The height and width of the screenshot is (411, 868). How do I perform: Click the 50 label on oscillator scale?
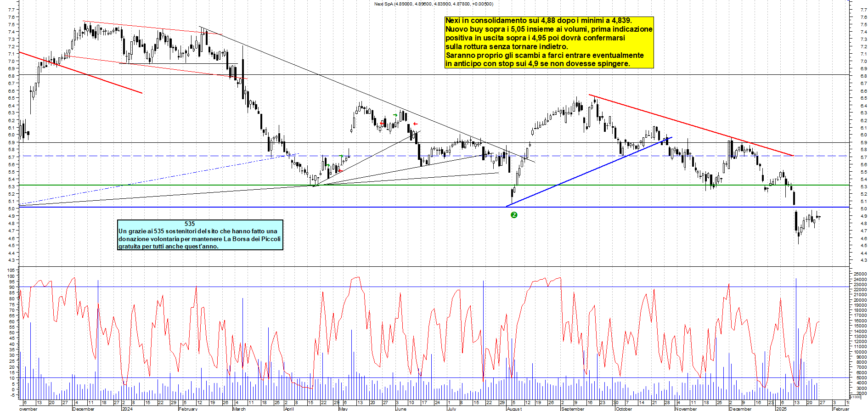(12, 333)
